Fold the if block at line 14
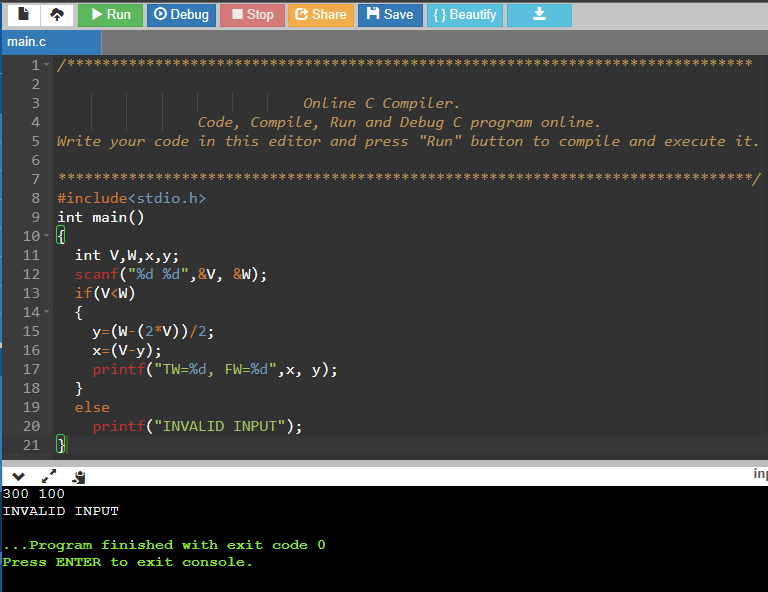This screenshot has height=592, width=768. tap(47, 311)
